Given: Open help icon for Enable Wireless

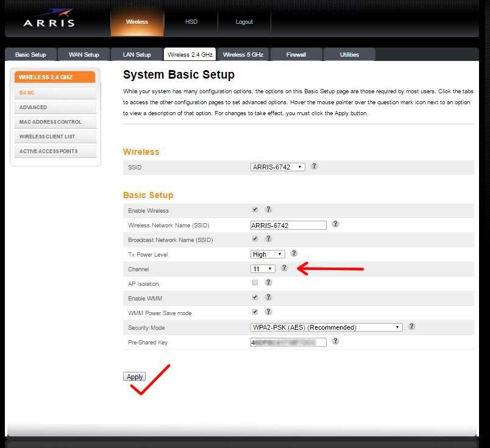Looking at the screenshot, I should click(268, 209).
